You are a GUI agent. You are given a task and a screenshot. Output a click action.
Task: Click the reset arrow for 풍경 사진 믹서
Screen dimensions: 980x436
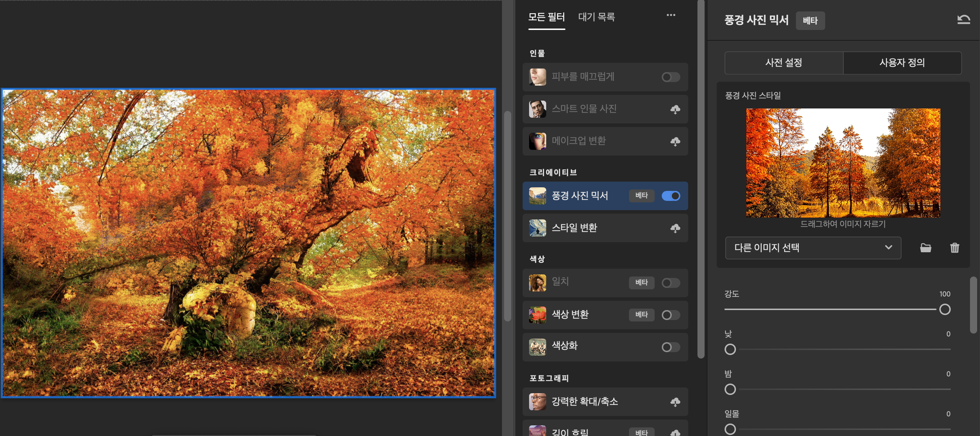[x=963, y=19]
